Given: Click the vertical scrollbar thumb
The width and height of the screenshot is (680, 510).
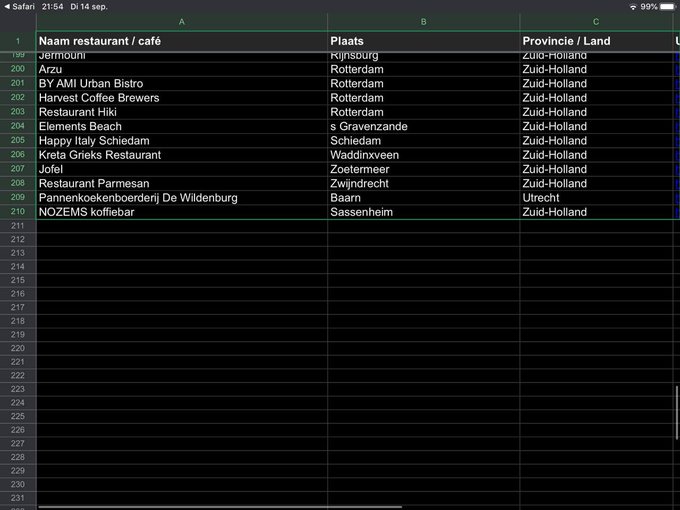Looking at the screenshot, I should click(677, 412).
